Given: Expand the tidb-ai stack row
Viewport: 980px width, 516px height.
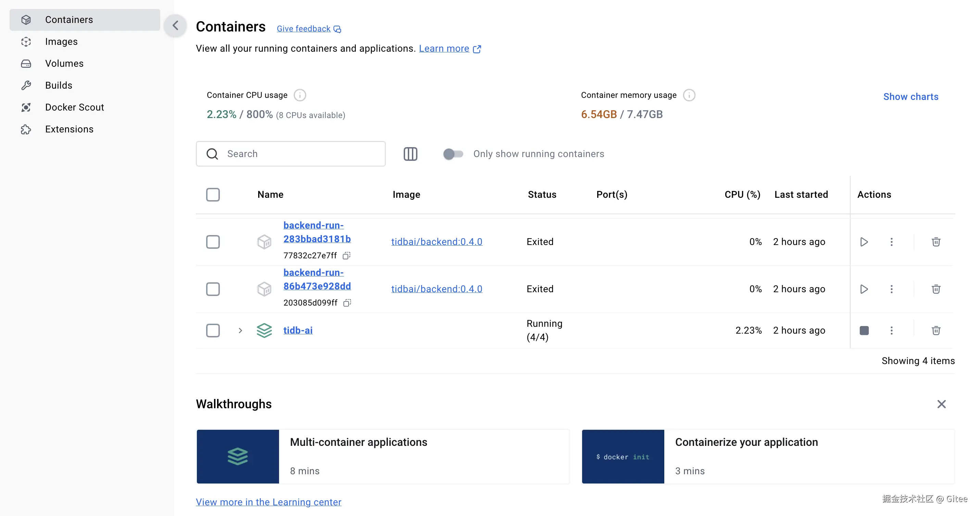Looking at the screenshot, I should point(240,331).
